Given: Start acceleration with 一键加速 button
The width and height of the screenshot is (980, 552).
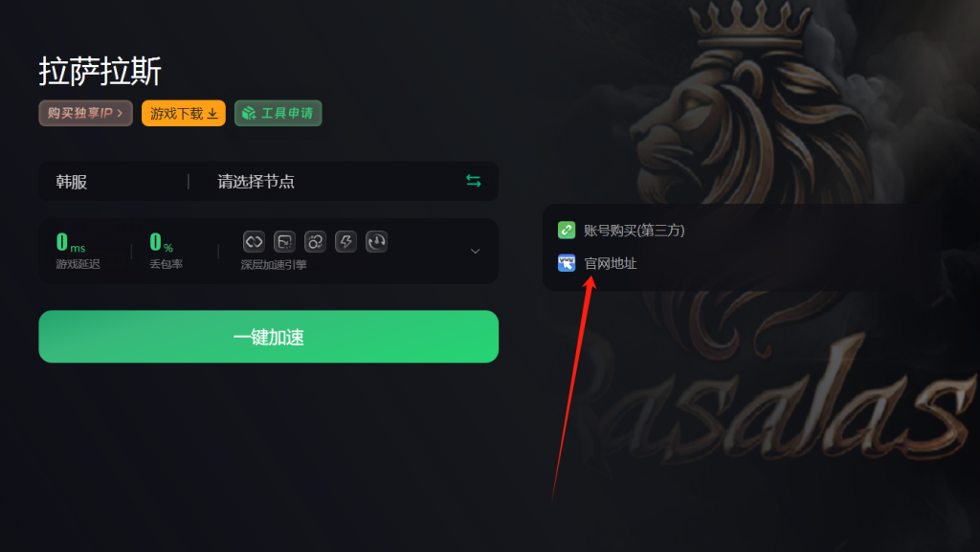Looking at the screenshot, I should (x=269, y=337).
